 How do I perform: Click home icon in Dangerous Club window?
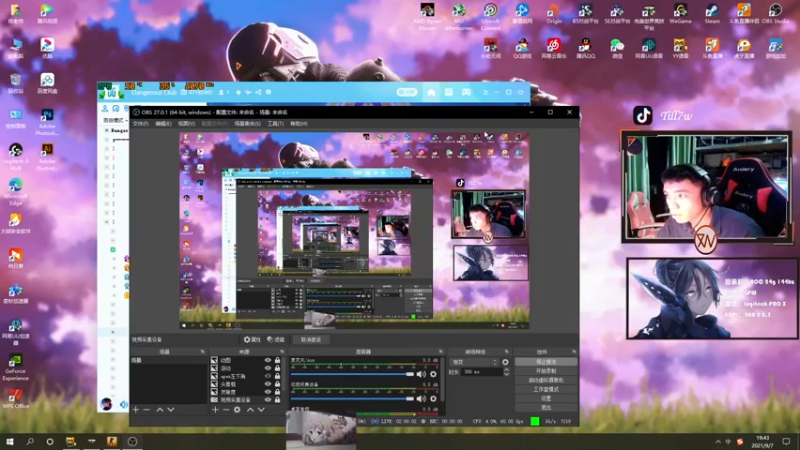pos(431,92)
